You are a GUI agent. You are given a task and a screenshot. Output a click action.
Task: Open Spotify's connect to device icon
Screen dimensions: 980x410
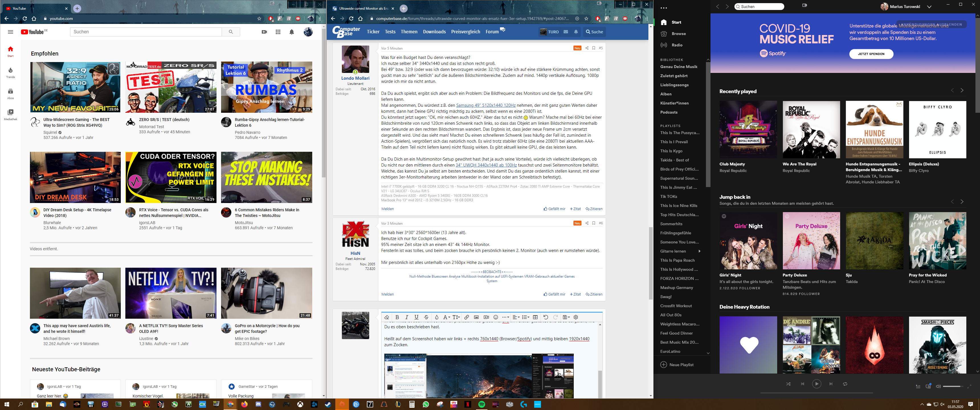[928, 386]
